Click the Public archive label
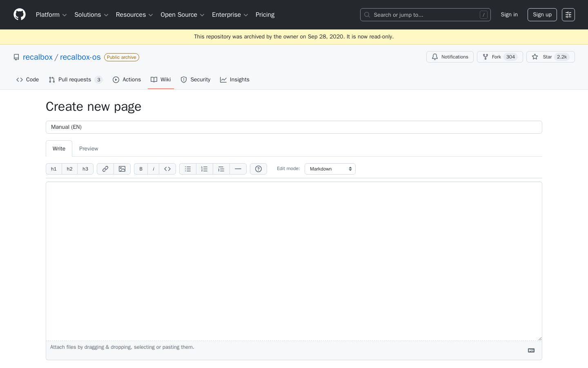 pos(122,57)
